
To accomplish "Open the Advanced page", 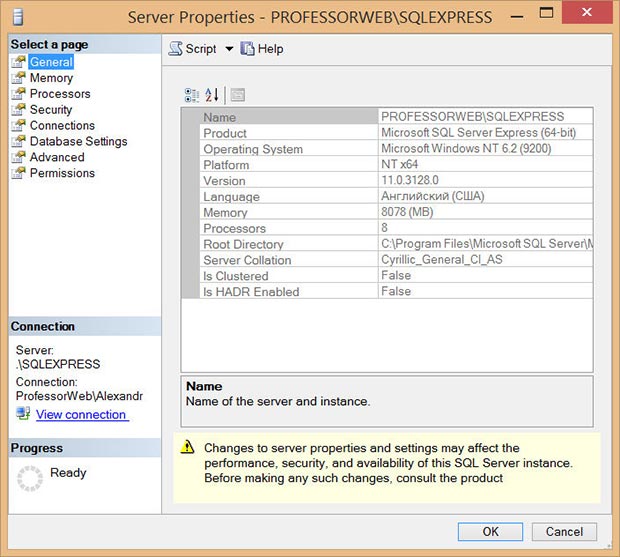I will (x=57, y=157).
